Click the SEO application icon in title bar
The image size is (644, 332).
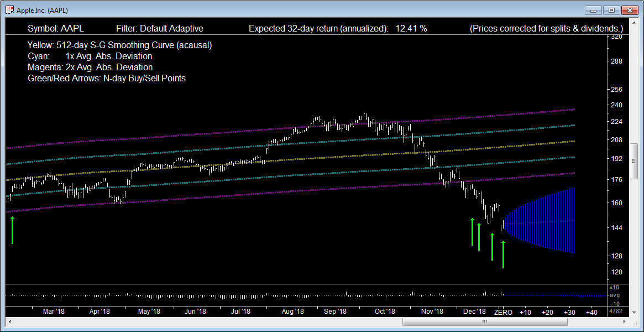[x=10, y=10]
